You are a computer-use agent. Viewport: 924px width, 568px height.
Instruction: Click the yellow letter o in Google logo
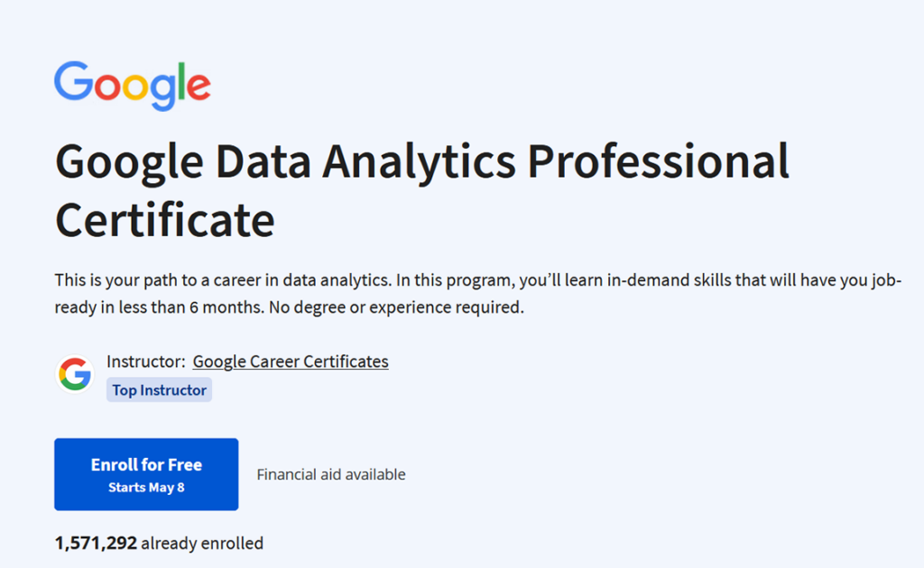pos(134,87)
